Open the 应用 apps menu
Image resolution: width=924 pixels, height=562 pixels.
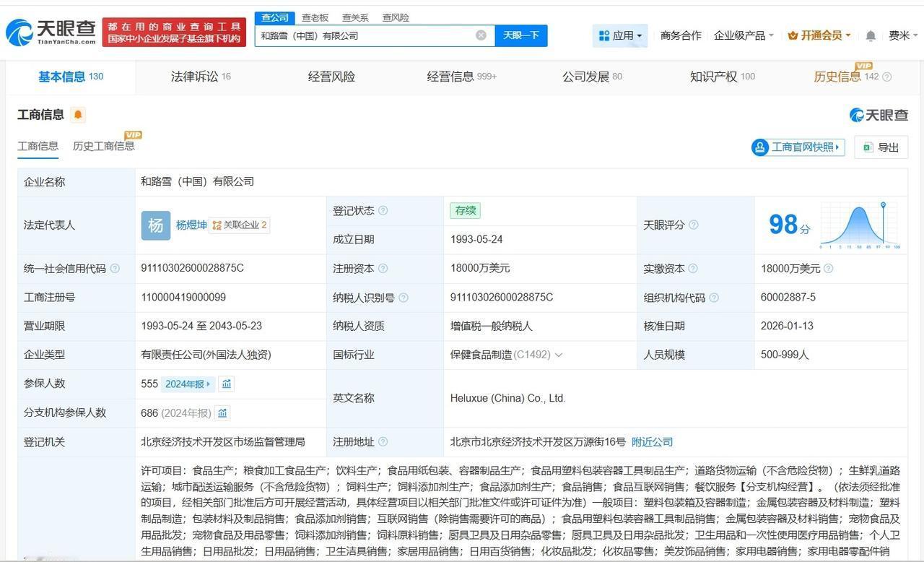tap(620, 35)
